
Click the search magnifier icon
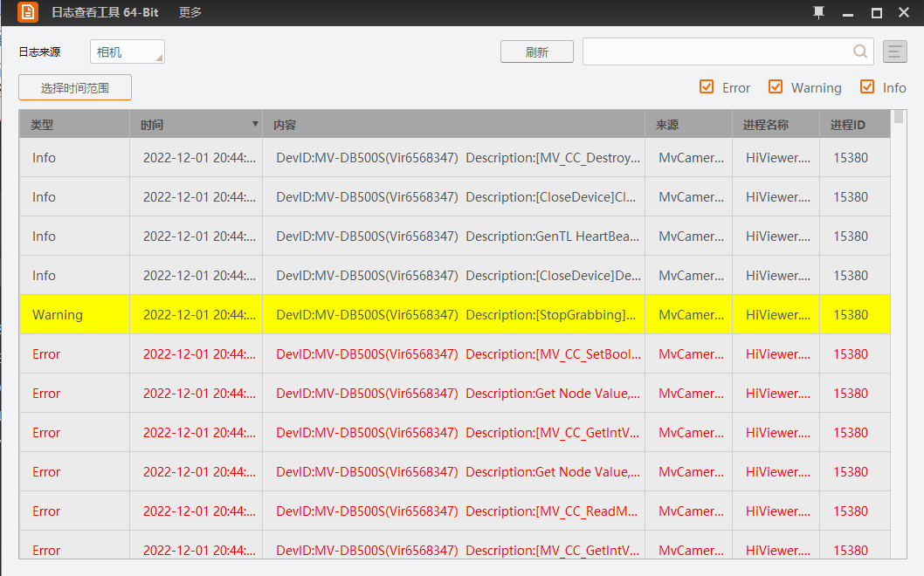[x=860, y=51]
